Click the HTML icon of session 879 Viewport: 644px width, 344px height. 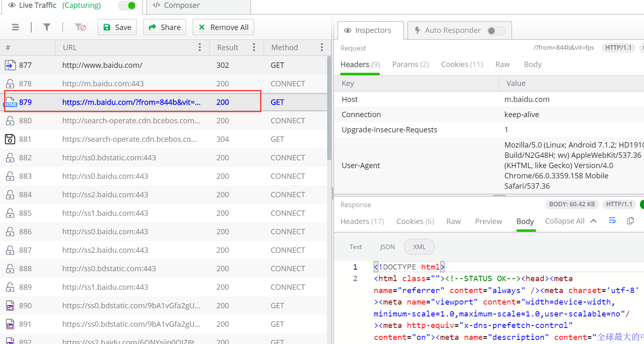click(10, 102)
